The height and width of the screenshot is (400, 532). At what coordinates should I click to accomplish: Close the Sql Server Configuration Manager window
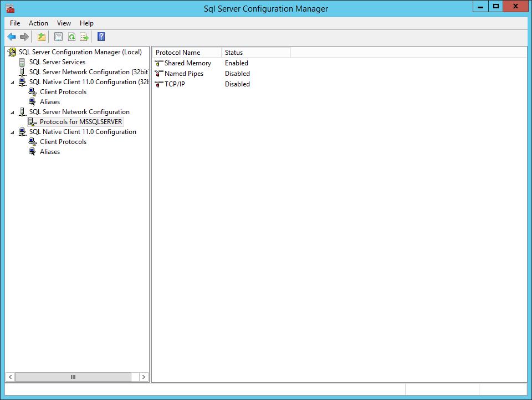click(x=515, y=7)
